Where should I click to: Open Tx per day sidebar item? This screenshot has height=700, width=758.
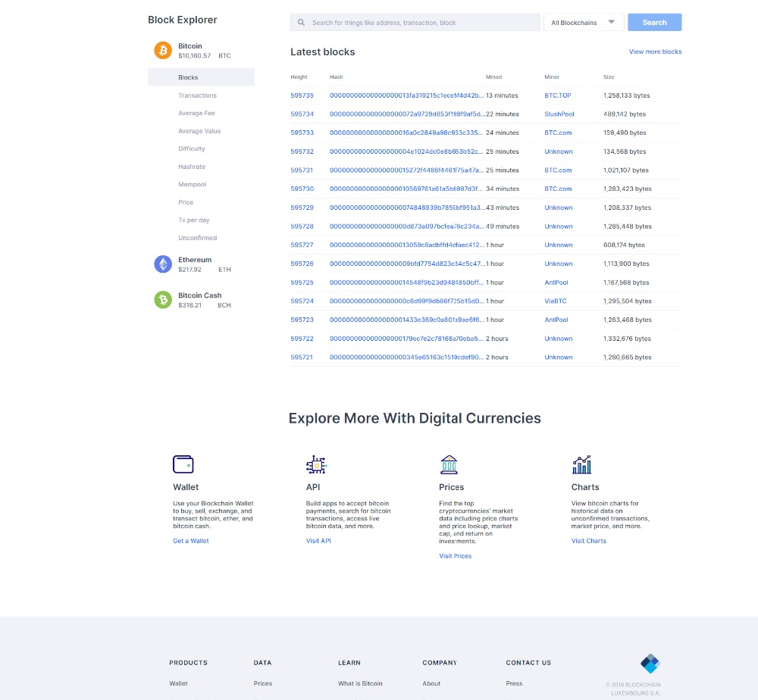pyautogui.click(x=193, y=220)
